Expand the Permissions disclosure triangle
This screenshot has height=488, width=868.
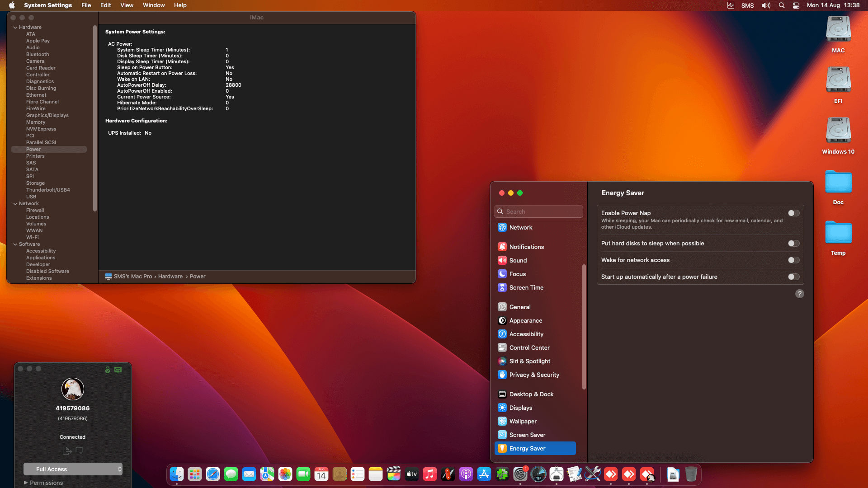coord(26,483)
